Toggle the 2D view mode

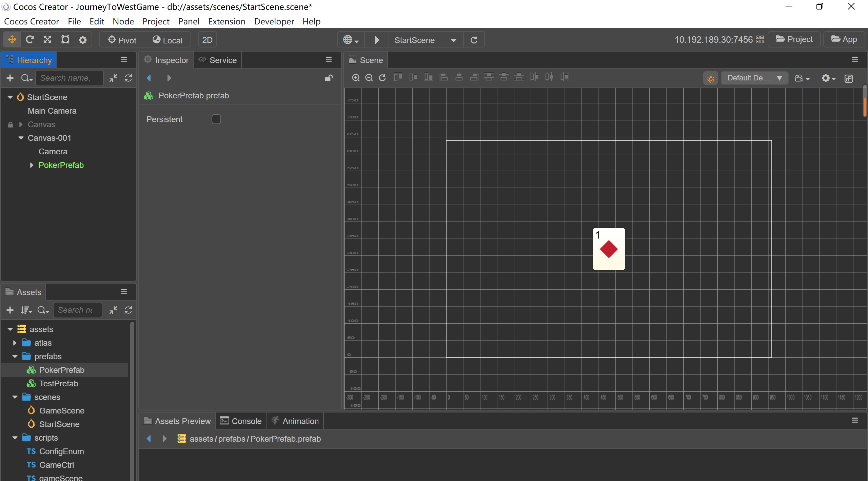pyautogui.click(x=207, y=40)
